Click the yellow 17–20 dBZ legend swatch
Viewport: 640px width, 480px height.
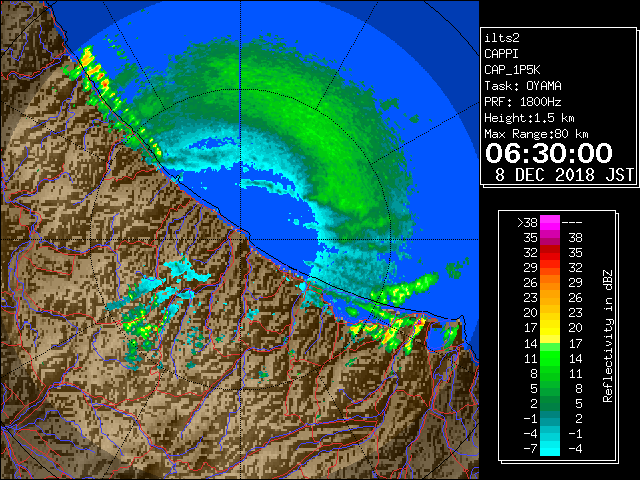[550, 328]
